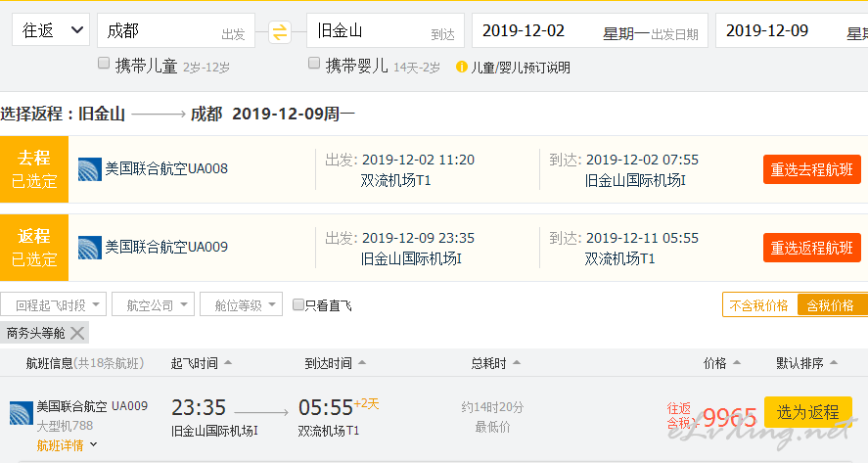Click the United Airlines logo beside UA008

(90, 168)
